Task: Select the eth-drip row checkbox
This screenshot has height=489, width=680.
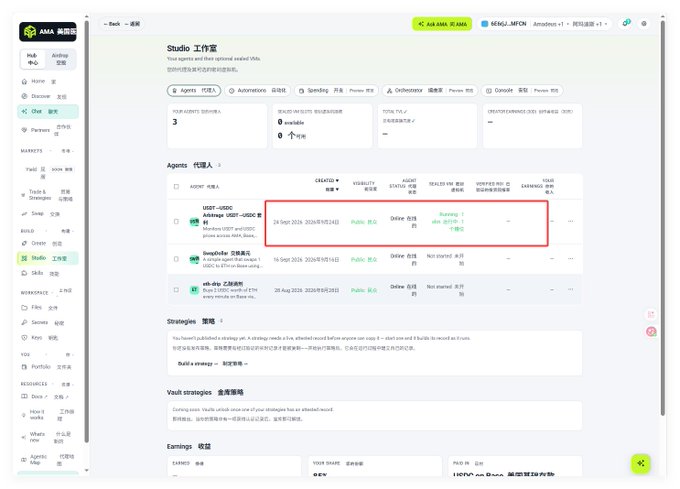Action: coord(176,290)
